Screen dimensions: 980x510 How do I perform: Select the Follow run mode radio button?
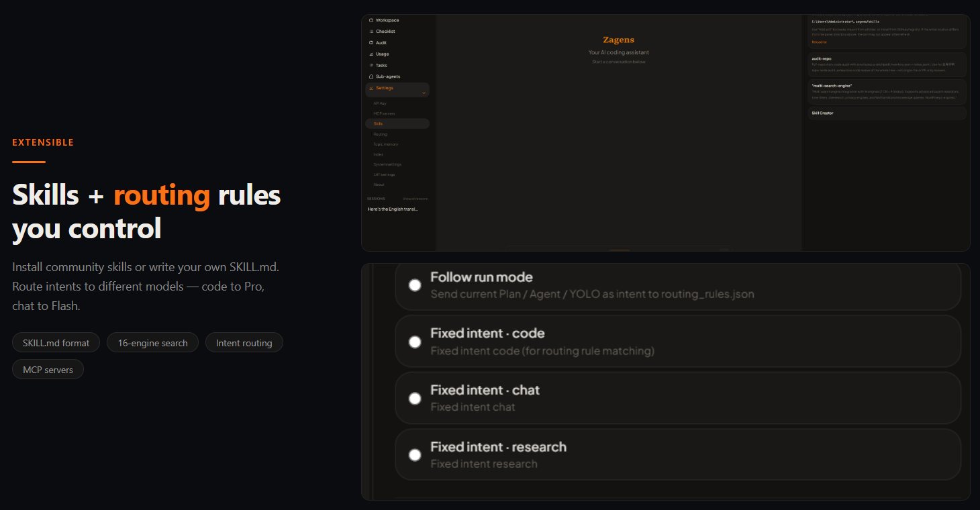[415, 285]
